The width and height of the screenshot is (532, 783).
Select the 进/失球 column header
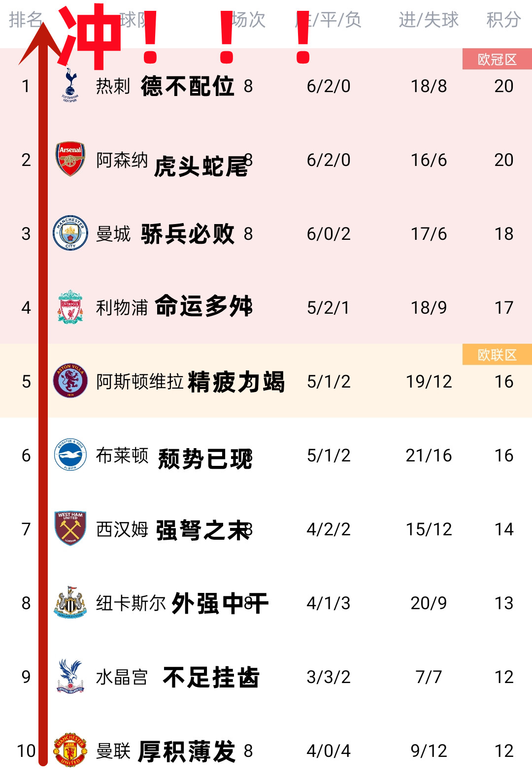(x=429, y=20)
